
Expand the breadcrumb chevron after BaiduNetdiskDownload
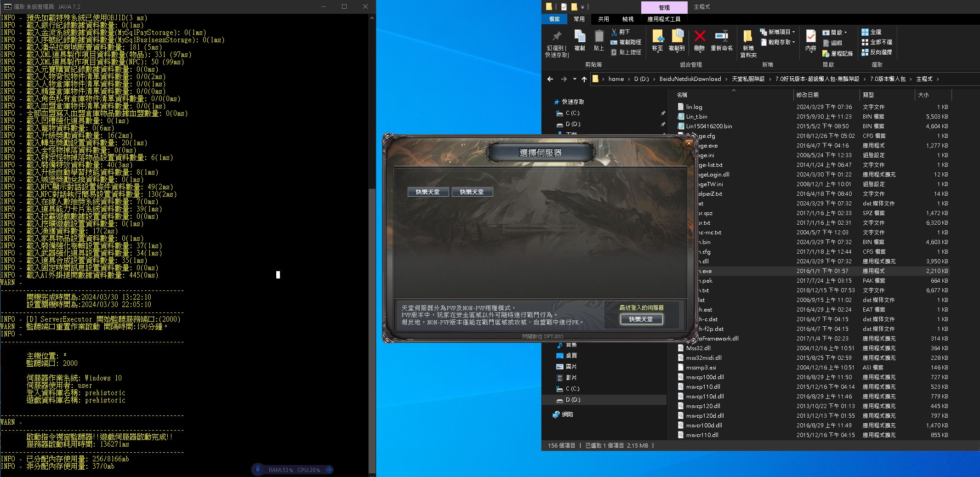(726, 79)
